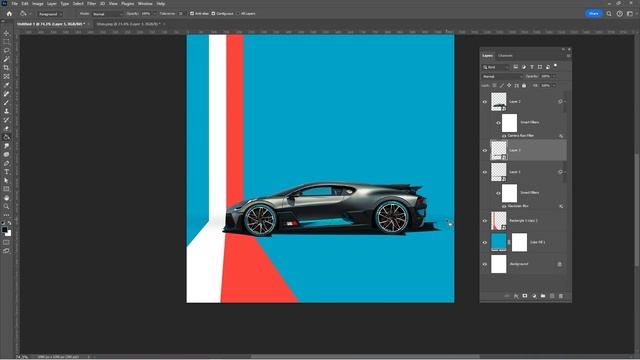Click the Share button
Image resolution: width=640 pixels, height=360 pixels.
point(593,13)
